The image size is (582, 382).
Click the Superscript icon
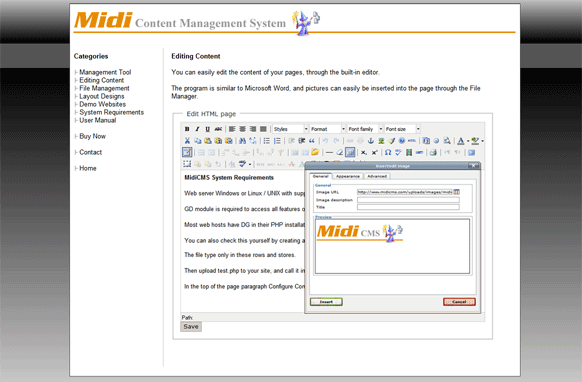pos(375,152)
